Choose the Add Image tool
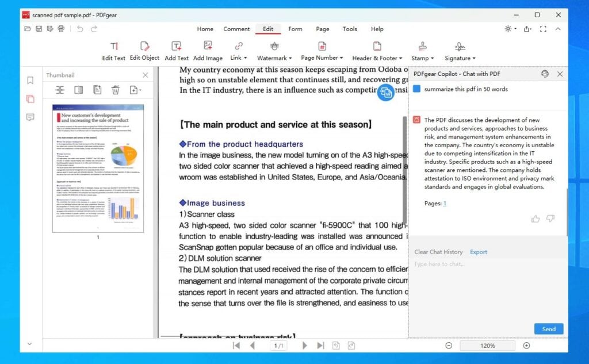The width and height of the screenshot is (589, 364). pyautogui.click(x=208, y=51)
